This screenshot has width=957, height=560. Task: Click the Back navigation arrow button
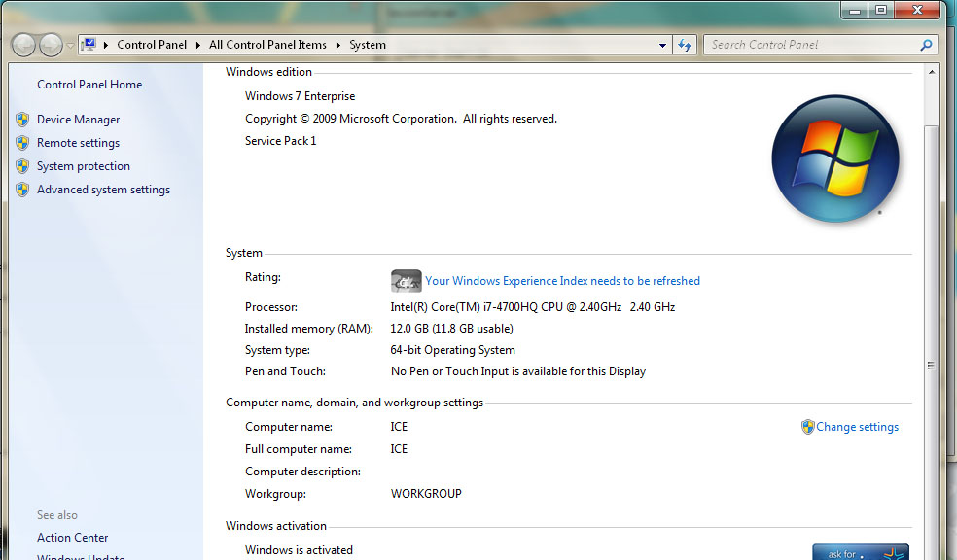click(x=23, y=45)
